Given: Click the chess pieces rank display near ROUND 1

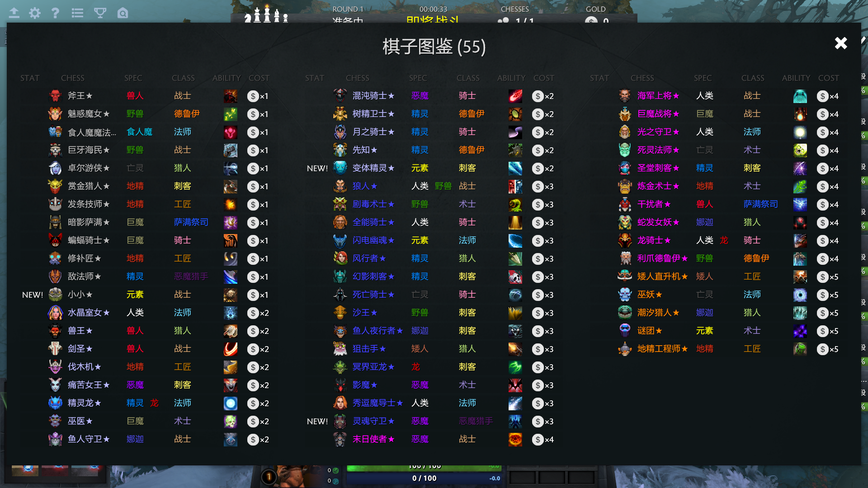Looking at the screenshot, I should (267, 15).
